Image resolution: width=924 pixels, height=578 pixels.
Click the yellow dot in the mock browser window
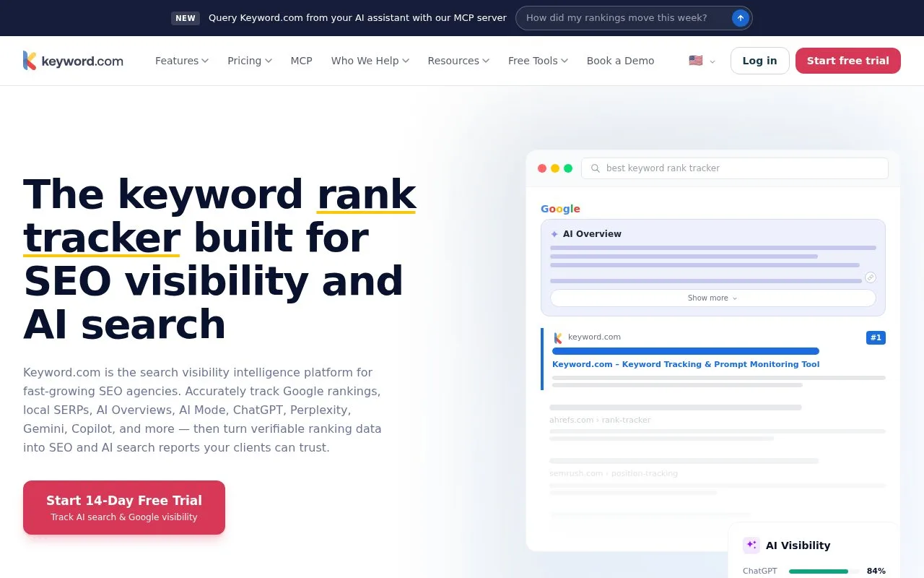pyautogui.click(x=555, y=168)
